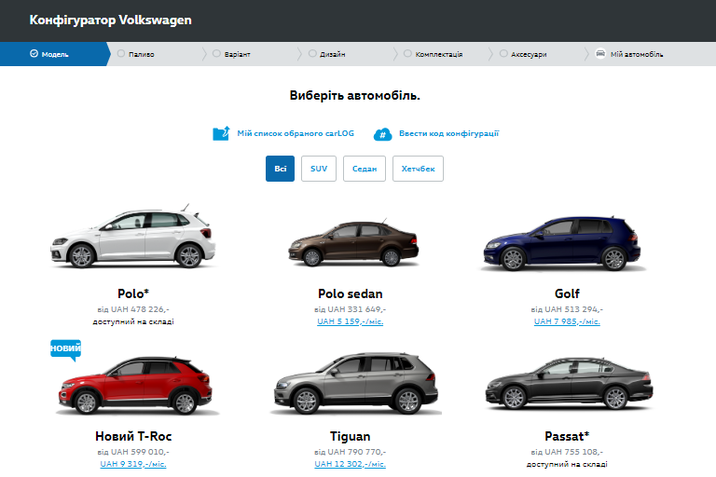Go to the Модель step tab
Image resolution: width=716 pixels, height=477 pixels.
click(55, 54)
